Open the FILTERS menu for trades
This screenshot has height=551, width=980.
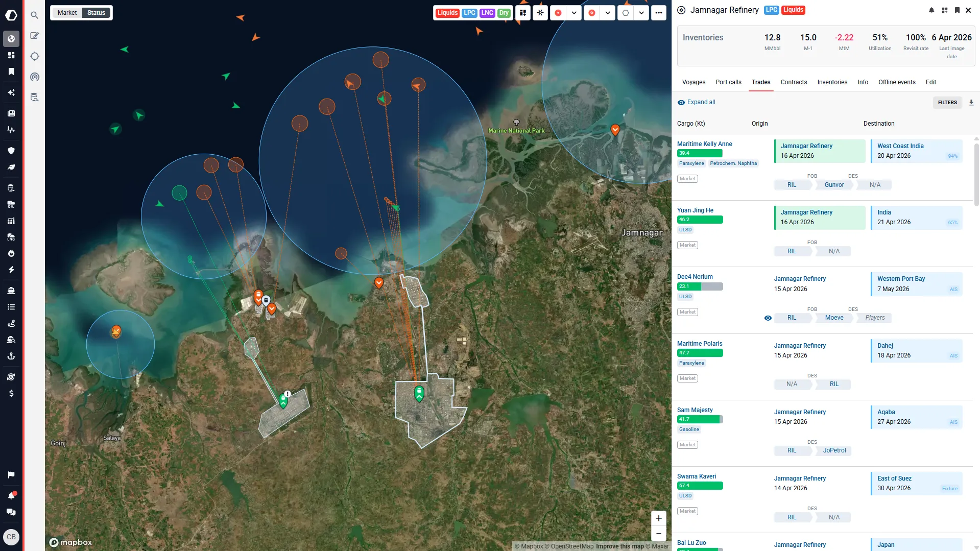[947, 103]
